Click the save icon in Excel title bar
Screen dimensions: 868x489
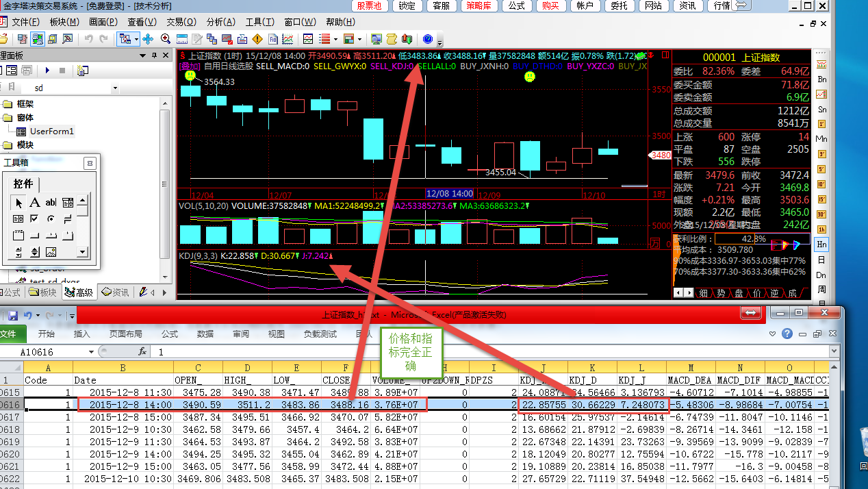pyautogui.click(x=13, y=315)
